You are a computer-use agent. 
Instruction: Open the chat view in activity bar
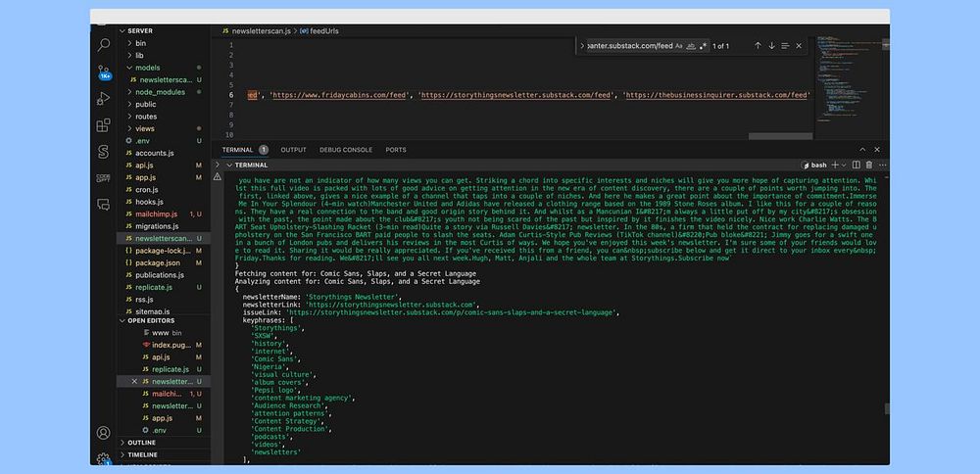pyautogui.click(x=103, y=205)
